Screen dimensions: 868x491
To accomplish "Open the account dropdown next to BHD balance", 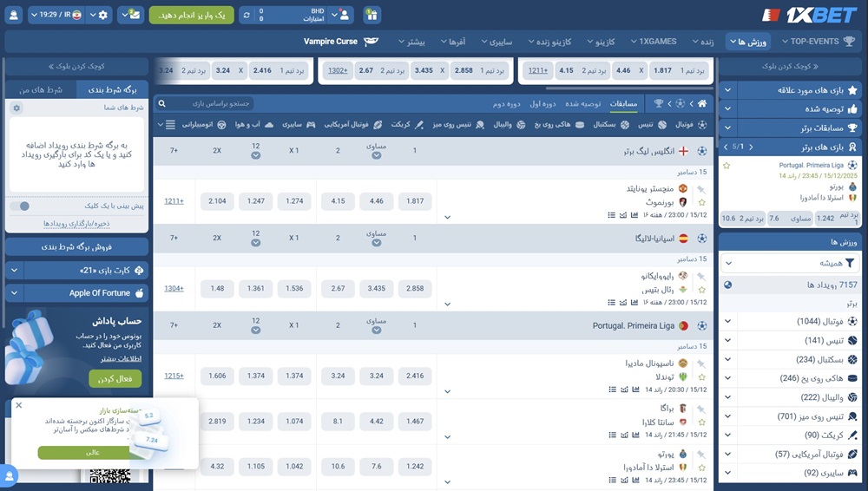I will pyautogui.click(x=340, y=15).
